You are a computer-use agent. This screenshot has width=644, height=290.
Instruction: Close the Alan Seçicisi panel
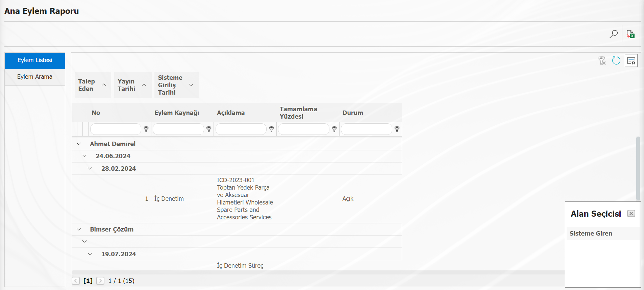[x=631, y=214]
